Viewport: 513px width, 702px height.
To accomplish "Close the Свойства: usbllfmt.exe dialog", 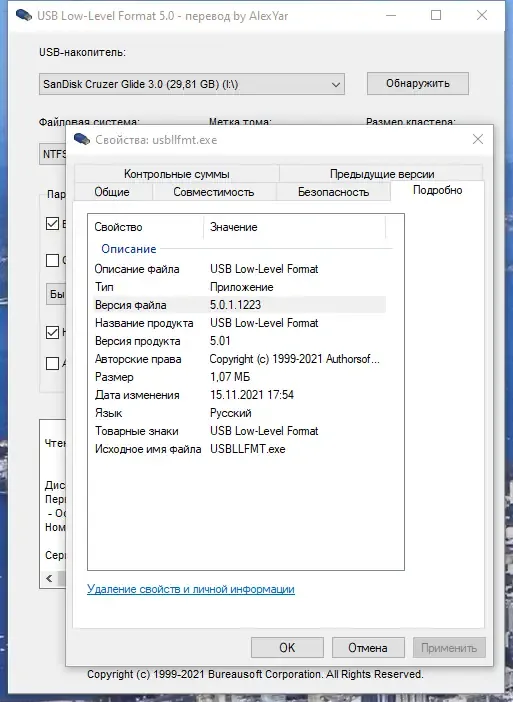I will [478, 139].
